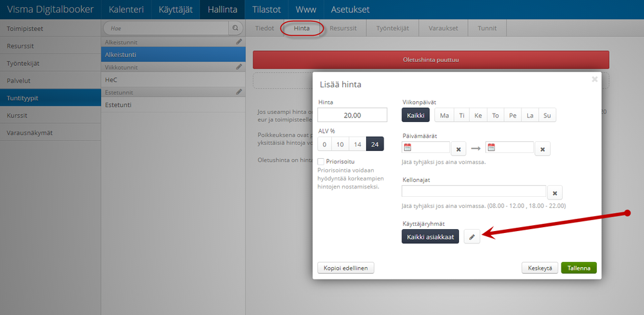The height and width of the screenshot is (315, 644).
Task: Clear the Kellonajat field with x button
Action: (555, 192)
